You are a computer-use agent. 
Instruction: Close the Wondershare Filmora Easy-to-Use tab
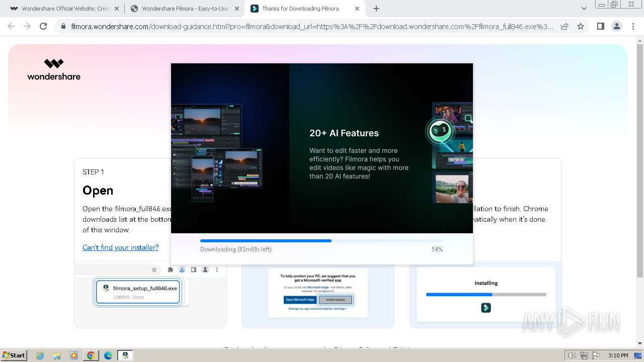tap(237, 9)
